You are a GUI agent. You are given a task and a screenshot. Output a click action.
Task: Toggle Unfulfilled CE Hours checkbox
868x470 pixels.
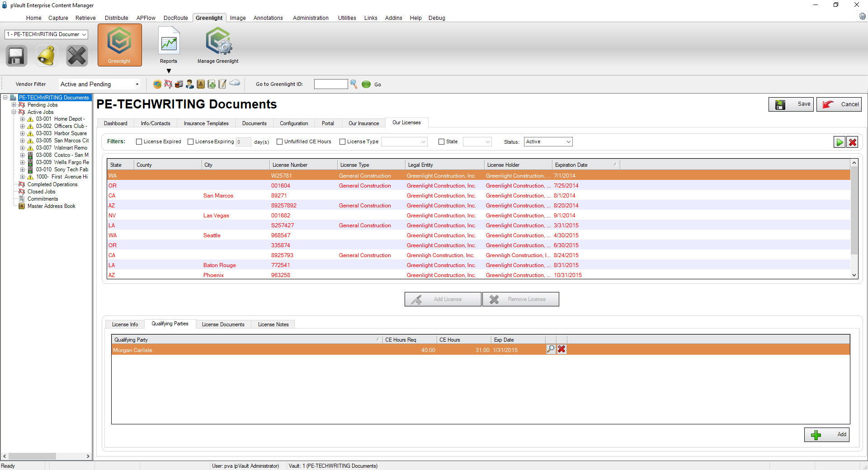coord(279,142)
